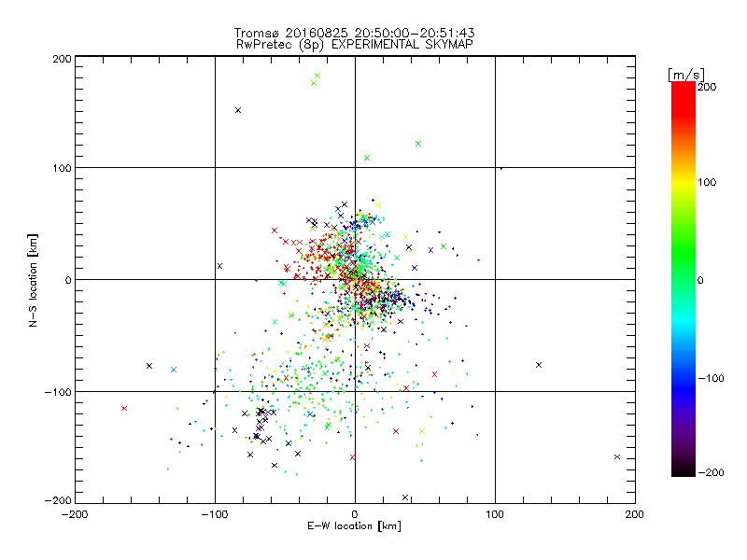The width and height of the screenshot is (747, 560).
Task: Click the green X marker northeast near 120 km north
Action: tap(418, 144)
